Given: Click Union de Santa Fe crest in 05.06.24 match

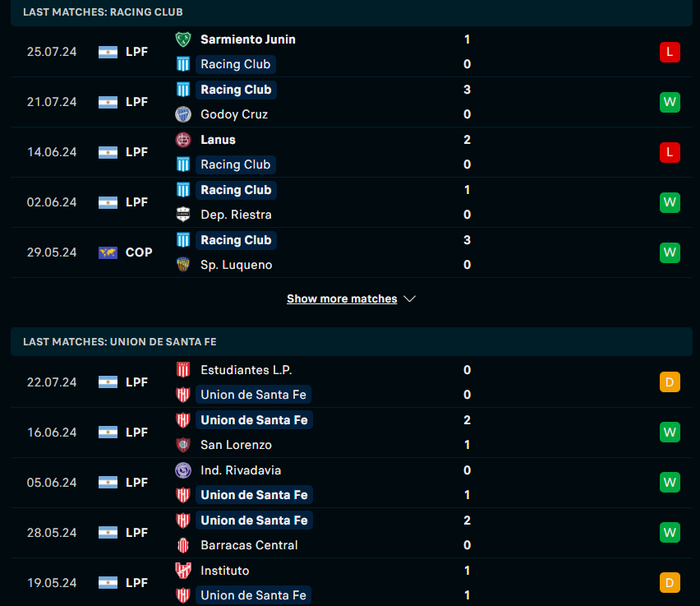Looking at the screenshot, I should coord(183,495).
